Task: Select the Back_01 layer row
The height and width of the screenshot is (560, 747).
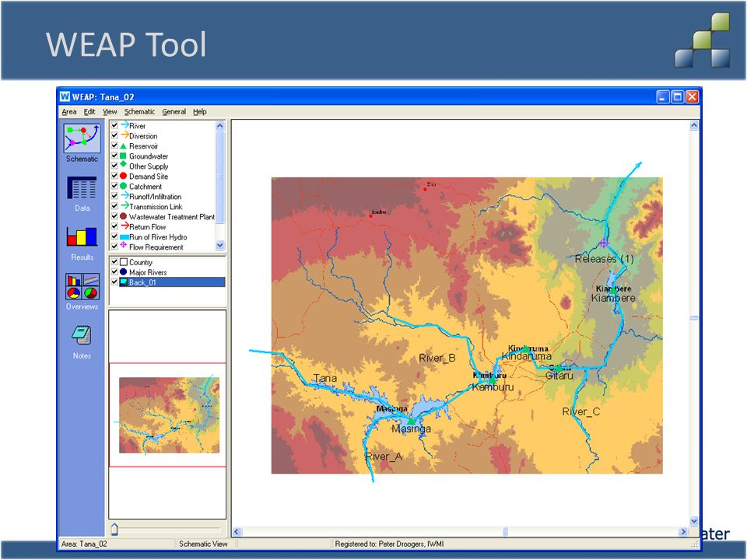Action: click(167, 282)
